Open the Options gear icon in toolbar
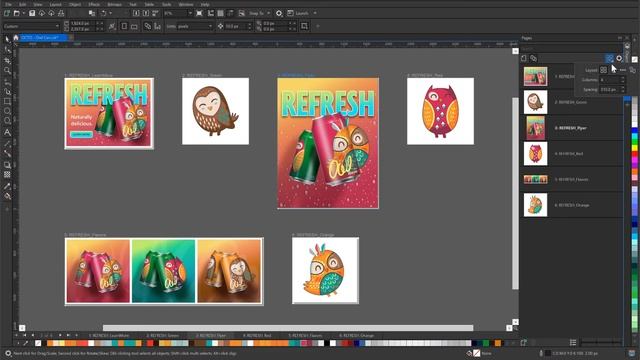The width and height of the screenshot is (640, 360). [x=279, y=13]
